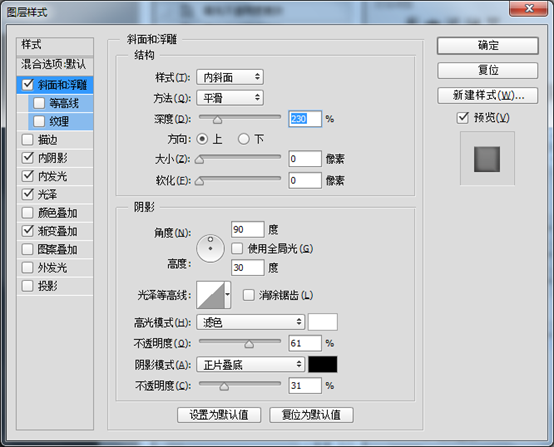Open the white highlight color swatch
The image size is (554, 447).
click(323, 322)
